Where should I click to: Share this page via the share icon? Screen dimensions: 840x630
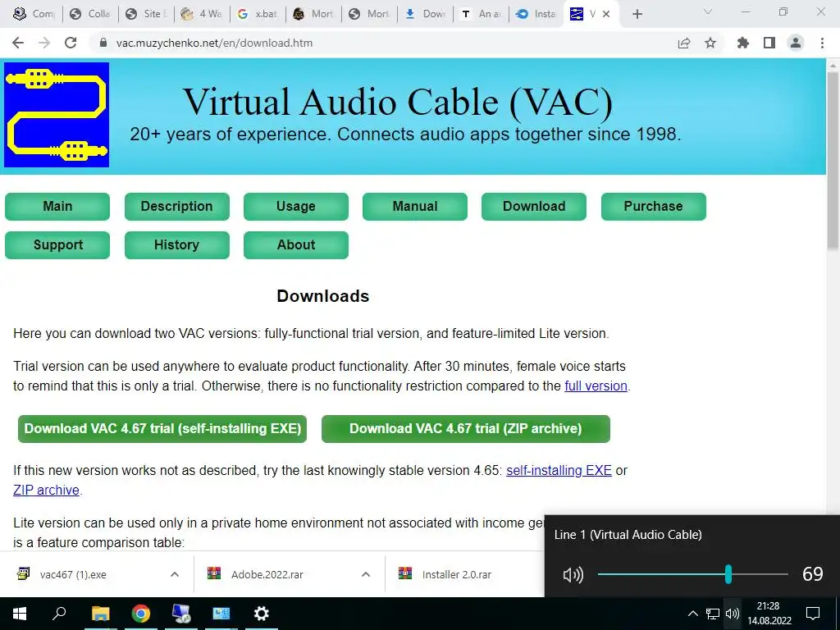pyautogui.click(x=684, y=43)
